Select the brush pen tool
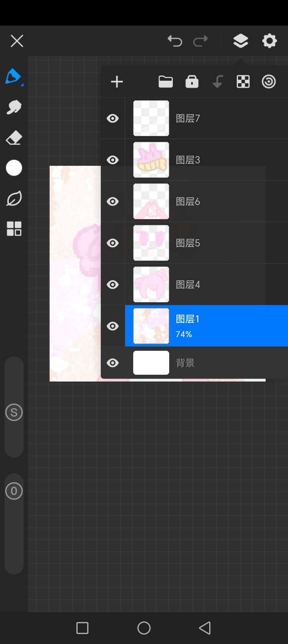 click(x=14, y=76)
